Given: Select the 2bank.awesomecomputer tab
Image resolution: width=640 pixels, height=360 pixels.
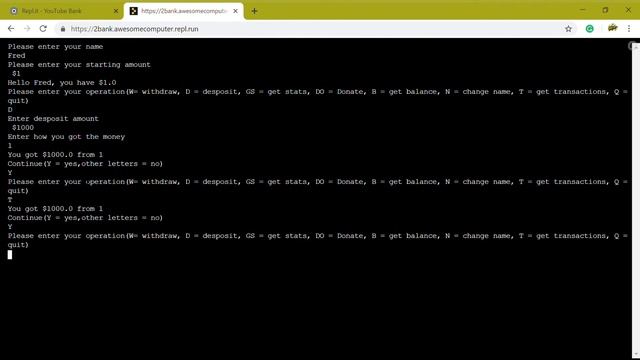Looking at the screenshot, I should point(184,11).
